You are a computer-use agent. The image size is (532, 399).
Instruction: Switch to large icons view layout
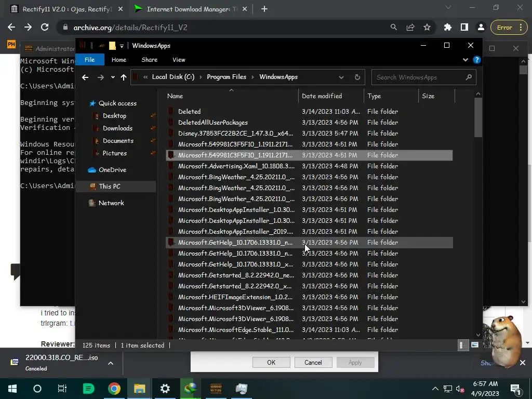[x=475, y=345]
